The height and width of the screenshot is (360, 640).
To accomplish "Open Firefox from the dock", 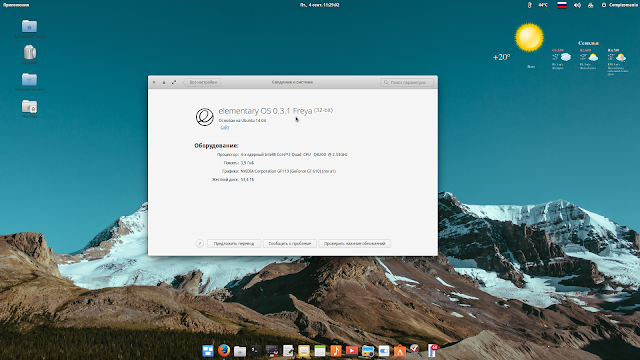I will (x=224, y=350).
